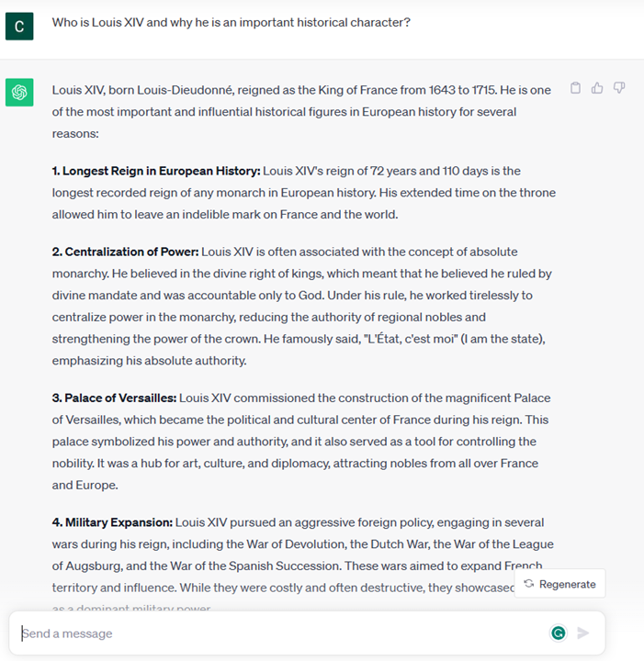This screenshot has height=661, width=644.
Task: Copy the response with the clipboard icon
Action: tap(576, 88)
